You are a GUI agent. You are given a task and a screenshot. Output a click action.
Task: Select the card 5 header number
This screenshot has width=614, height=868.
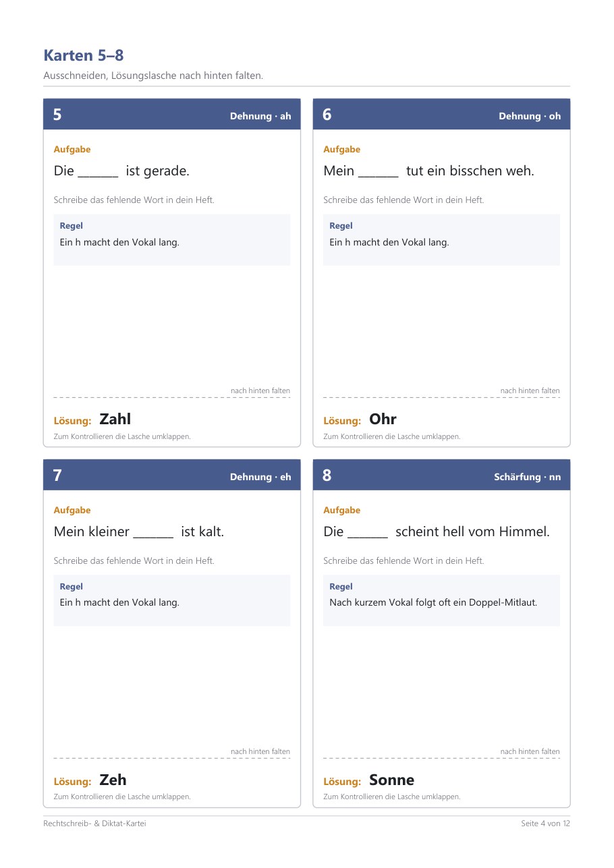(x=57, y=115)
